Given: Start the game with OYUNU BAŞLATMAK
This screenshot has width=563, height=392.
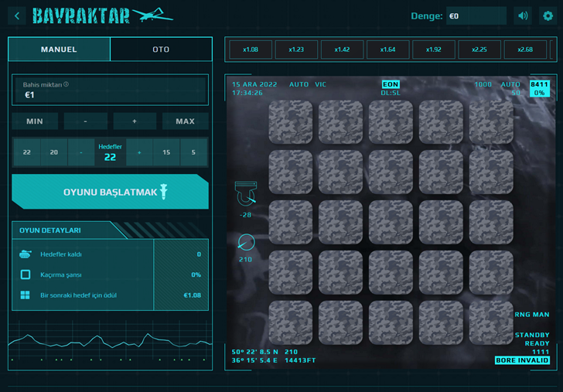Looking at the screenshot, I should [x=110, y=192].
